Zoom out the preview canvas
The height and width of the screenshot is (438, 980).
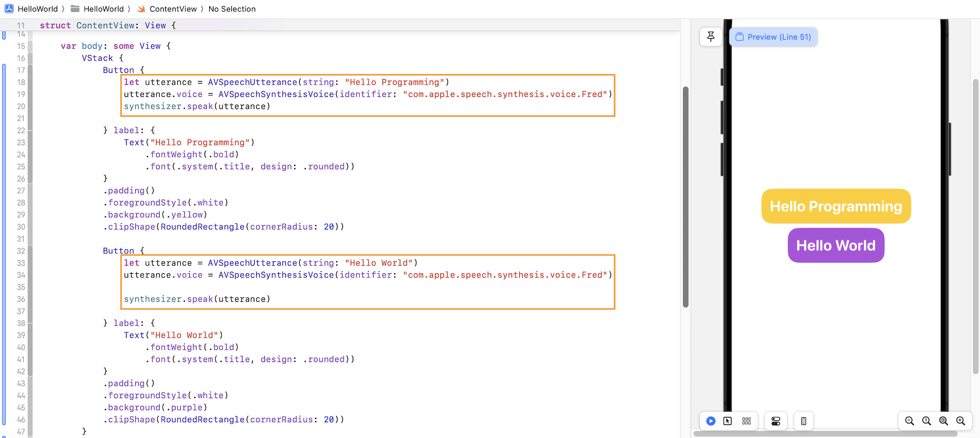point(909,421)
